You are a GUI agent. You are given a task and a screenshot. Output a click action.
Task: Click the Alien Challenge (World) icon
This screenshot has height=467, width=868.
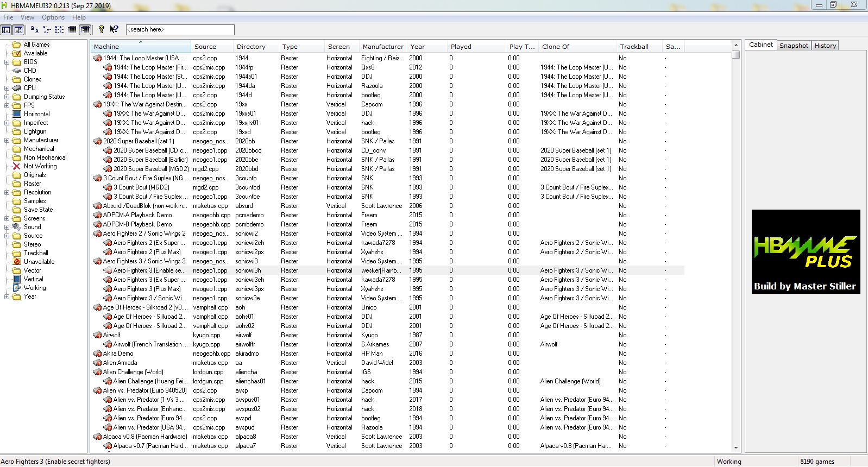coord(98,372)
